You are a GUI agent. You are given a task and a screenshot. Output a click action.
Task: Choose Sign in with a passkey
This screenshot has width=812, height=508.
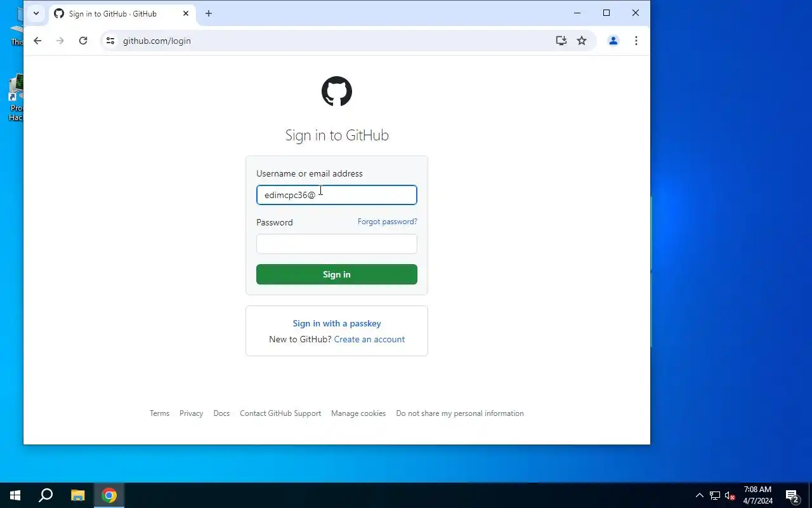[337, 323]
